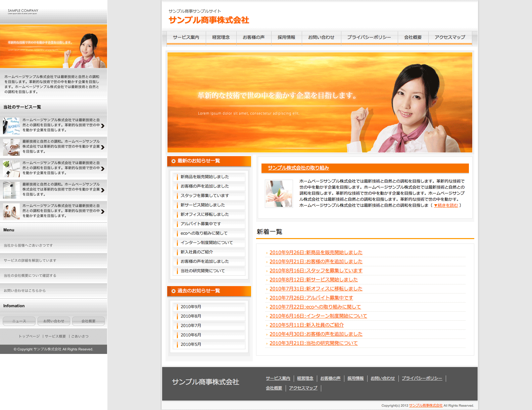
Task: Click the leaf-in-hands thumbnail image
Action: coord(279,194)
